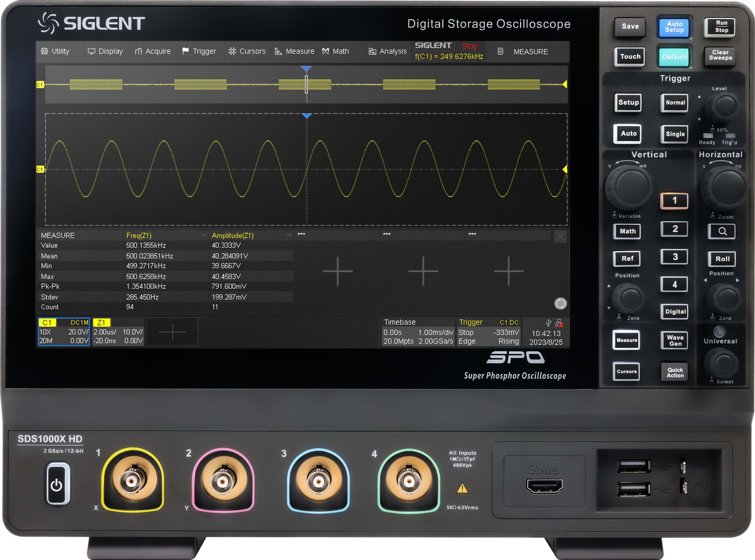Open the Trigger Setup panel
This screenshot has width=755, height=560.
pos(628,103)
